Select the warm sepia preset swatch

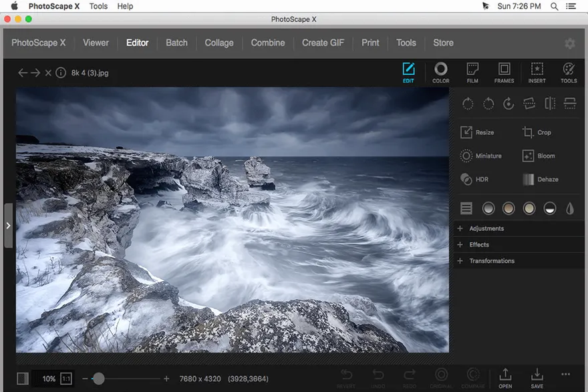pos(508,208)
